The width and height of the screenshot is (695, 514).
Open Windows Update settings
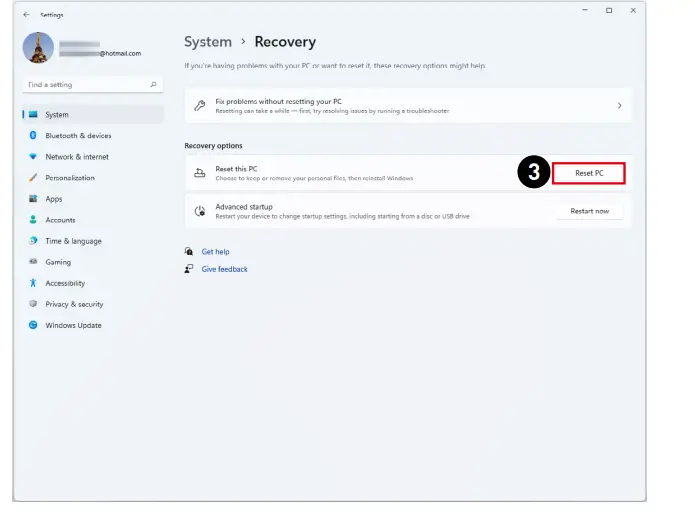pos(93,325)
